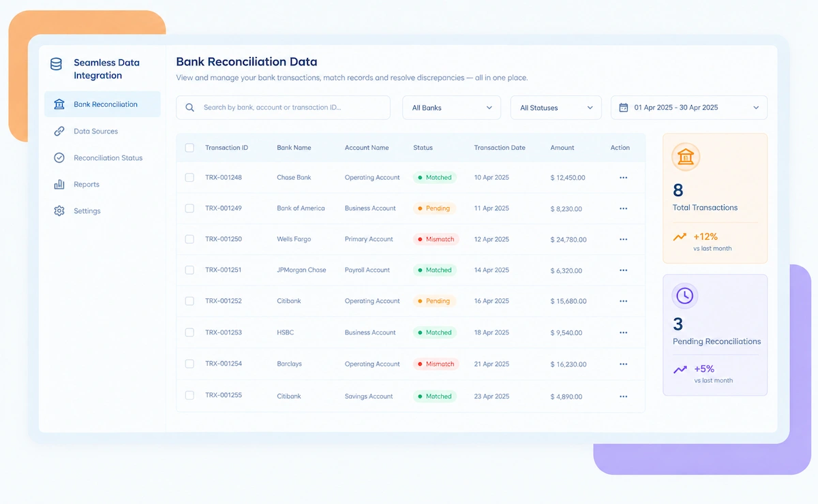This screenshot has height=504, width=818.
Task: Open action menu for TRX-001248
Action: pyautogui.click(x=623, y=178)
